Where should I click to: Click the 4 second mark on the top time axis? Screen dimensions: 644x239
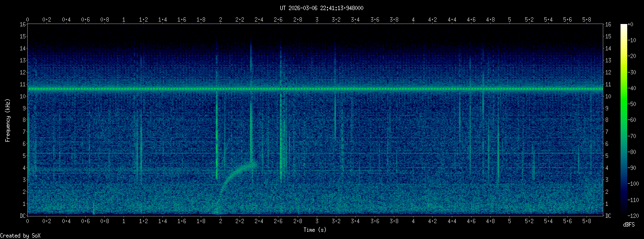(x=413, y=20)
